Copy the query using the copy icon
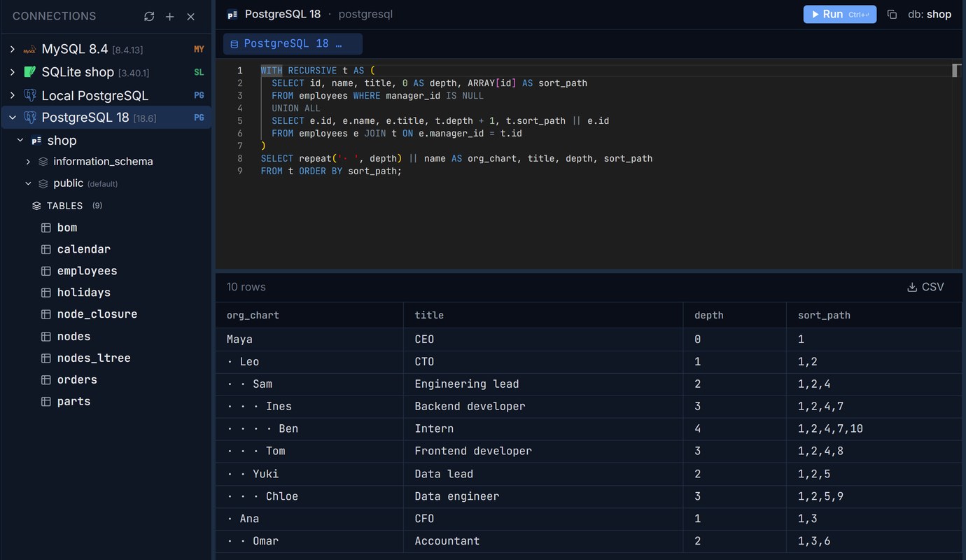This screenshot has width=966, height=560. pyautogui.click(x=892, y=14)
